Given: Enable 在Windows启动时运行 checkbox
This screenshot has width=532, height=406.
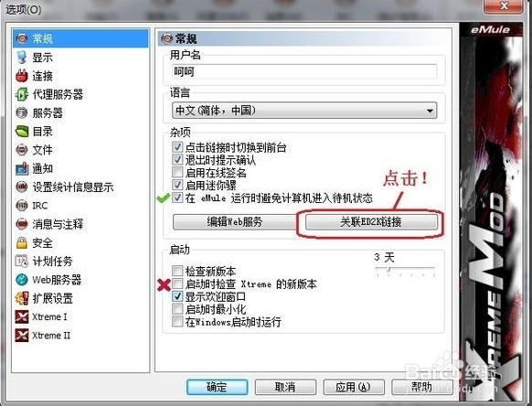Looking at the screenshot, I should point(177,321).
